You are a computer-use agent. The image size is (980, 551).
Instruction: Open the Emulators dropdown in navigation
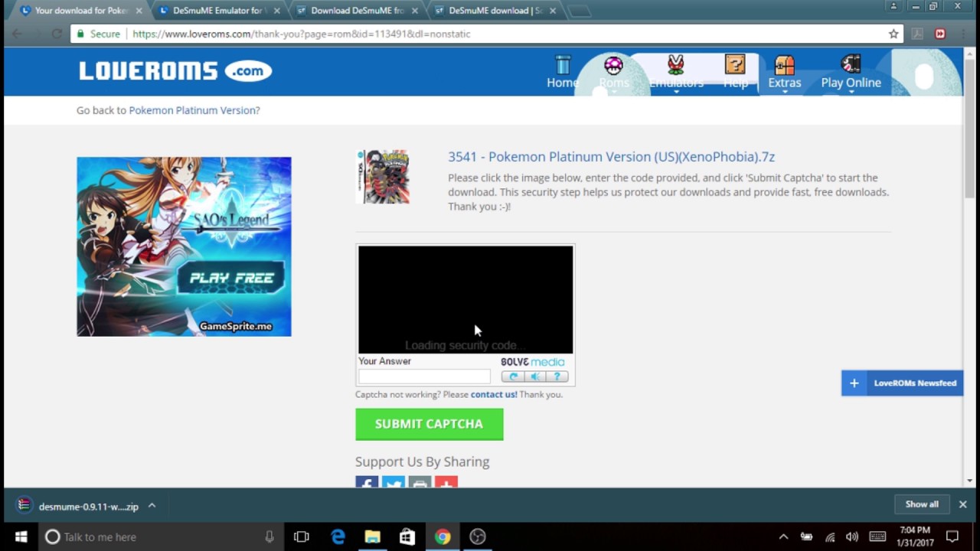click(x=677, y=74)
